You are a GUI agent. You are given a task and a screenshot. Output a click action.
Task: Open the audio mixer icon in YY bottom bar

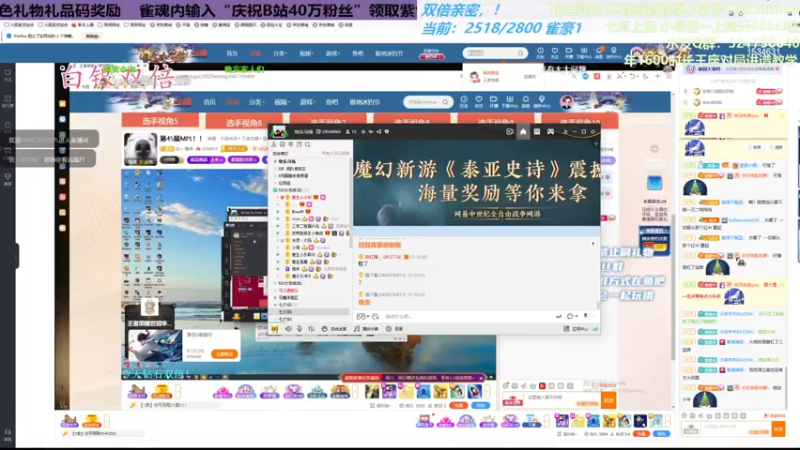(x=311, y=329)
